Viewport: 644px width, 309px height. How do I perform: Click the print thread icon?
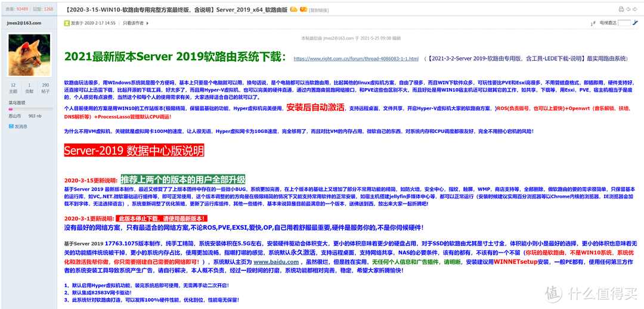coord(621,8)
